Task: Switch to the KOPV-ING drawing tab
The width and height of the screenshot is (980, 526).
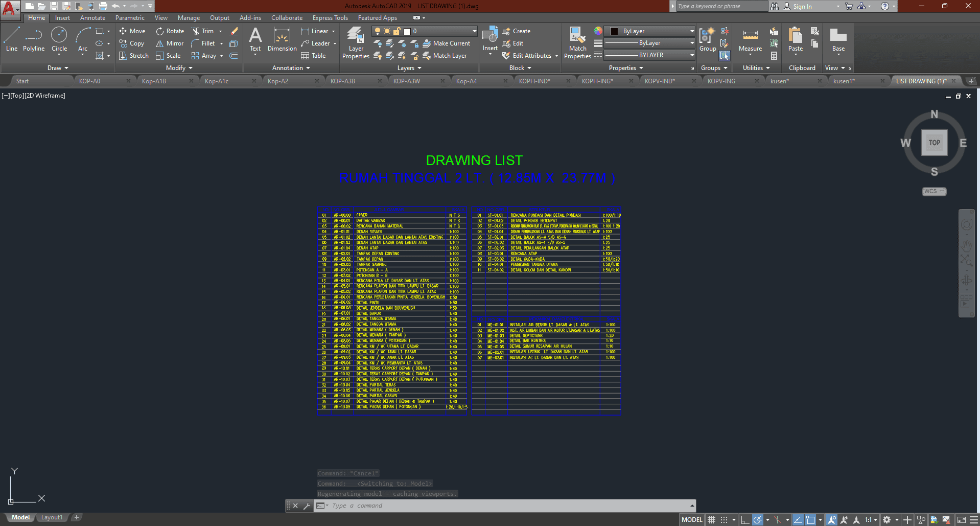Action: 721,81
